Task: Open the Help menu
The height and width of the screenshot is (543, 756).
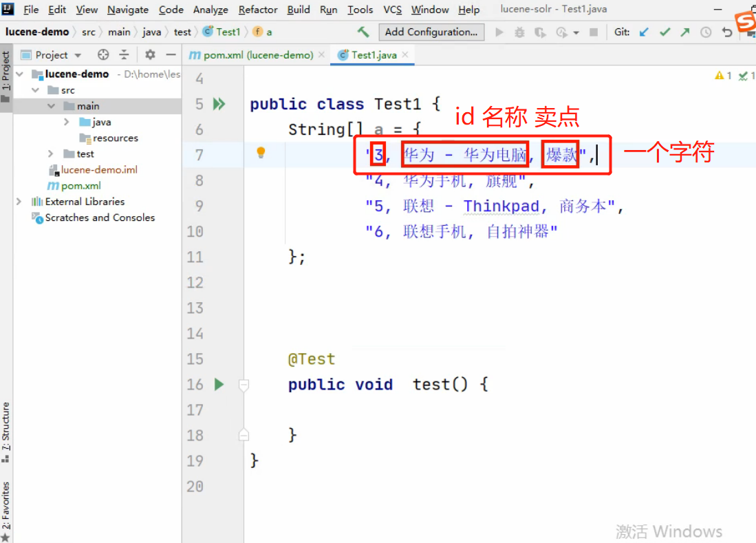Action: pyautogui.click(x=468, y=10)
